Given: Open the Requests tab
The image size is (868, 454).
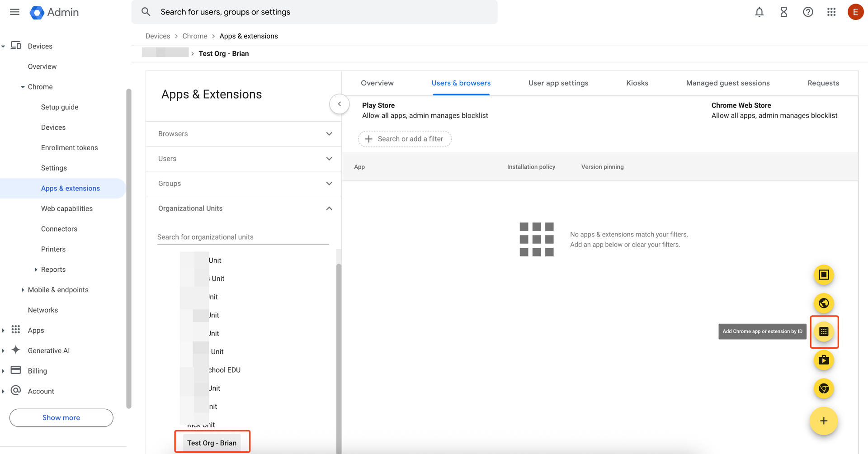Looking at the screenshot, I should coord(823,83).
